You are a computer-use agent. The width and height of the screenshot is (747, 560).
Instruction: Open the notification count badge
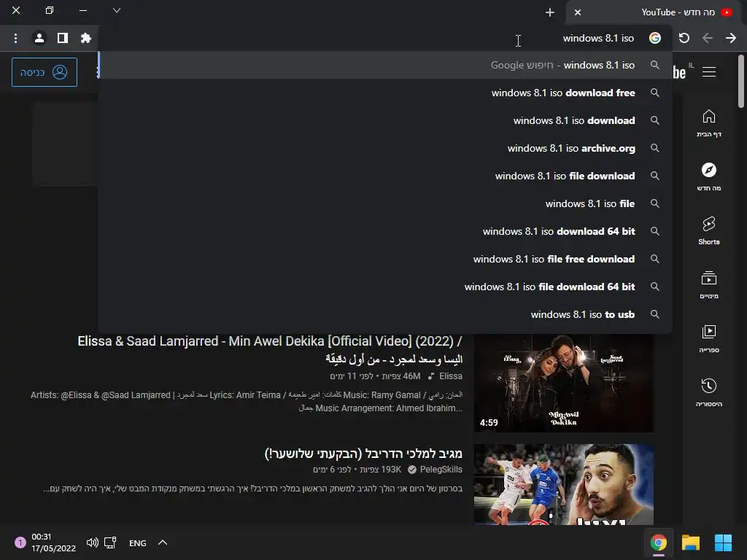click(20, 542)
